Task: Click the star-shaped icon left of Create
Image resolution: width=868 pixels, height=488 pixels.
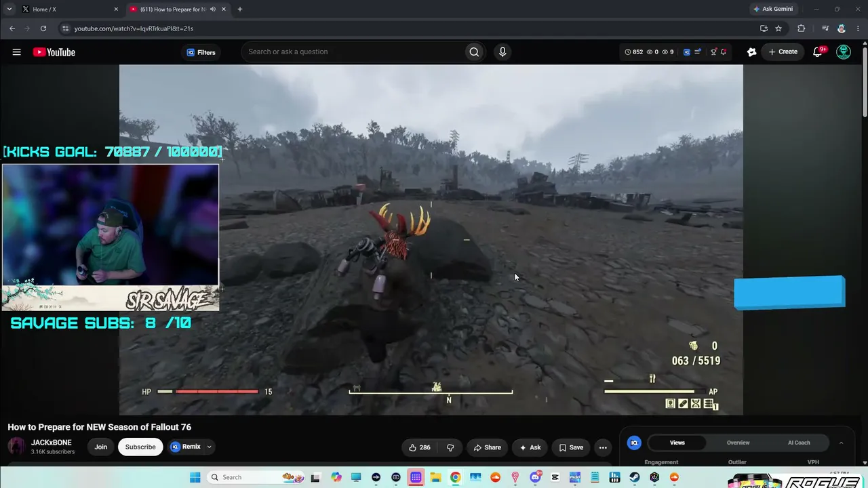Action: click(751, 52)
